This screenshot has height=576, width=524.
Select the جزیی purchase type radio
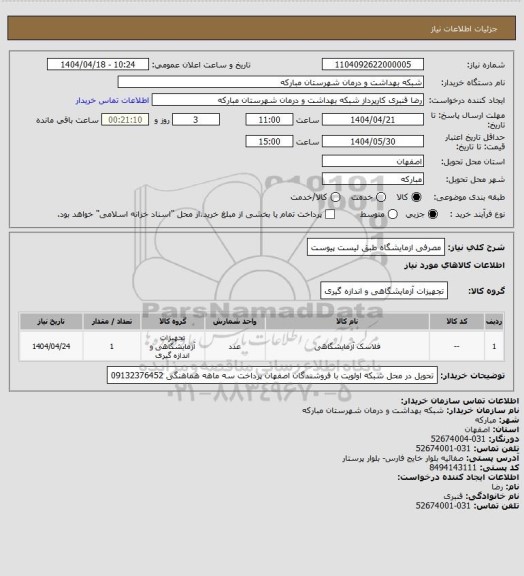tap(433, 214)
